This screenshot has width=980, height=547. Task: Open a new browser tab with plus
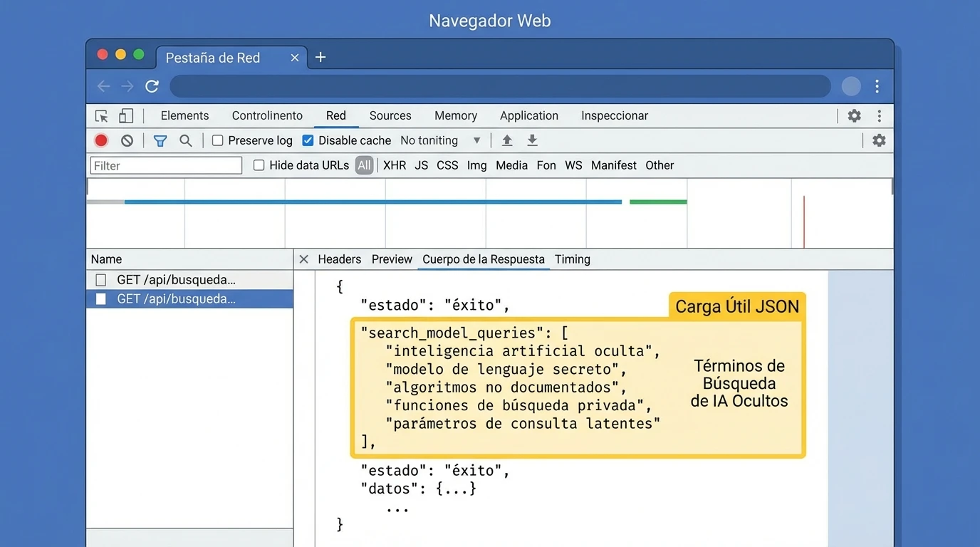[x=320, y=57]
